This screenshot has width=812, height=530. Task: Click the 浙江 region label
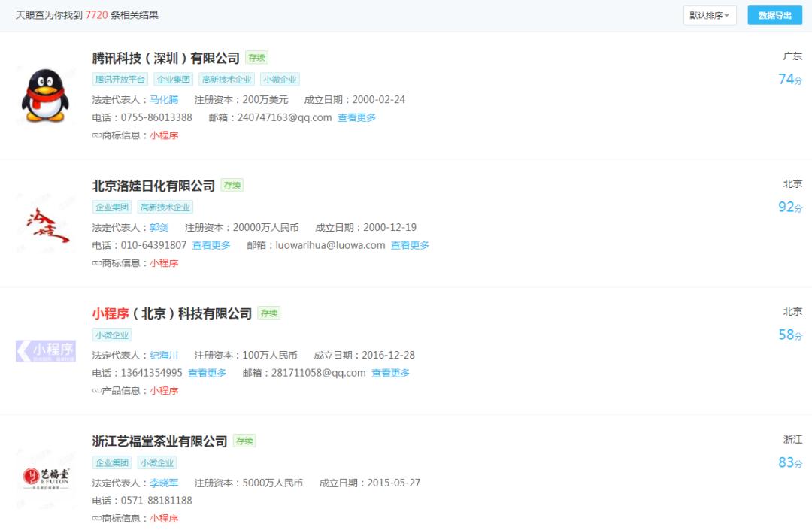[792, 440]
